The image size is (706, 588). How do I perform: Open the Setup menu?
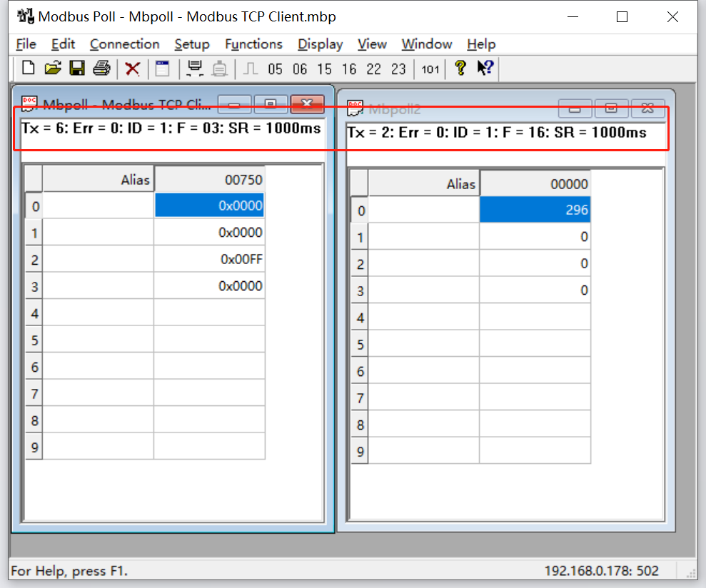pos(192,44)
